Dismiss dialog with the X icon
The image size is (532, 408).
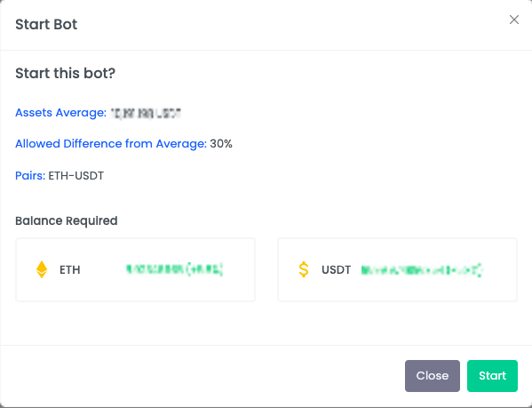(514, 20)
